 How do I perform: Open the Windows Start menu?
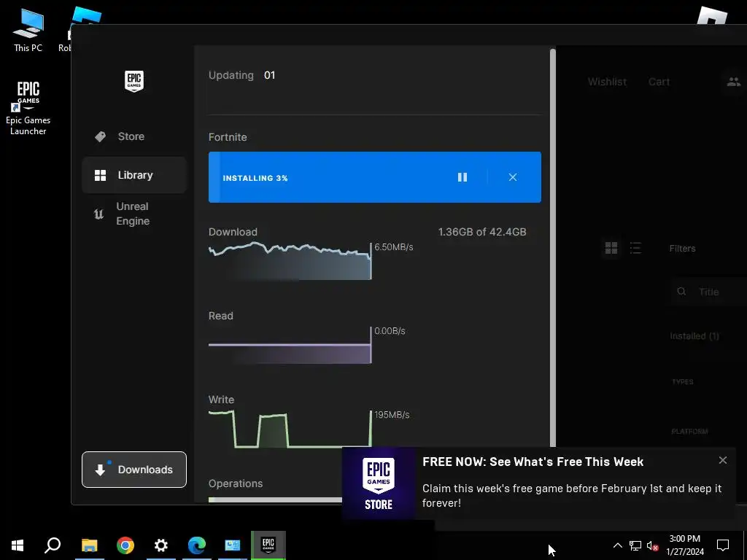tap(18, 545)
